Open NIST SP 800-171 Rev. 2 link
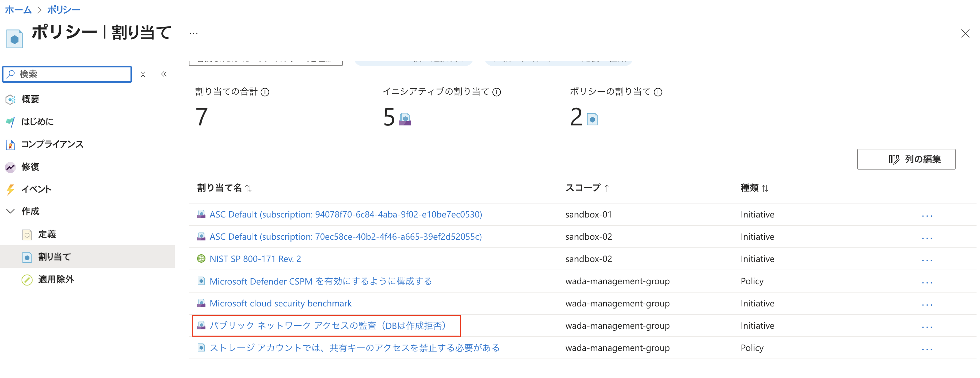The height and width of the screenshot is (378, 980). coord(255,259)
